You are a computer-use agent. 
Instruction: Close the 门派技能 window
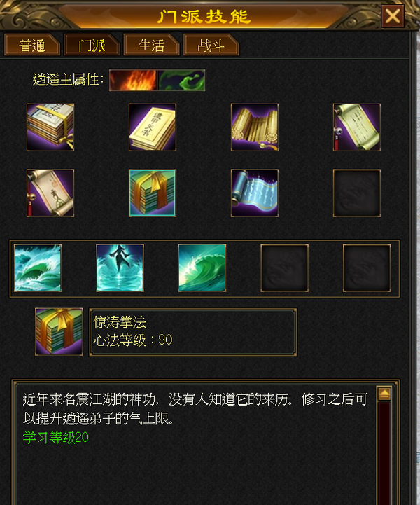393,16
